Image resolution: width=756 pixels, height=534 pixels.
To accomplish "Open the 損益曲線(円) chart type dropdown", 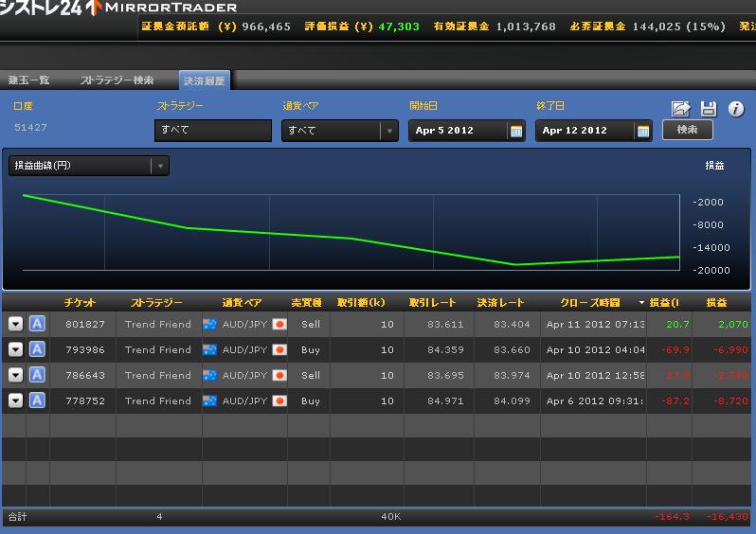I will 161,166.
